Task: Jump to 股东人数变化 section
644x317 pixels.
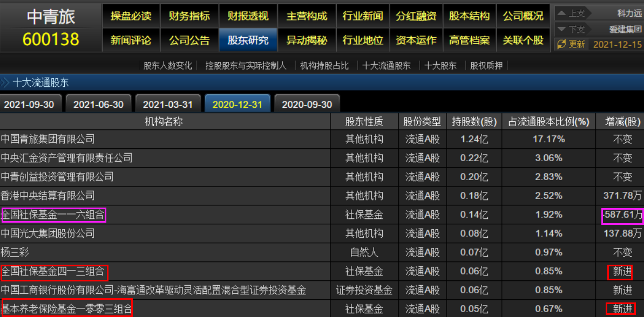Action: pos(167,66)
